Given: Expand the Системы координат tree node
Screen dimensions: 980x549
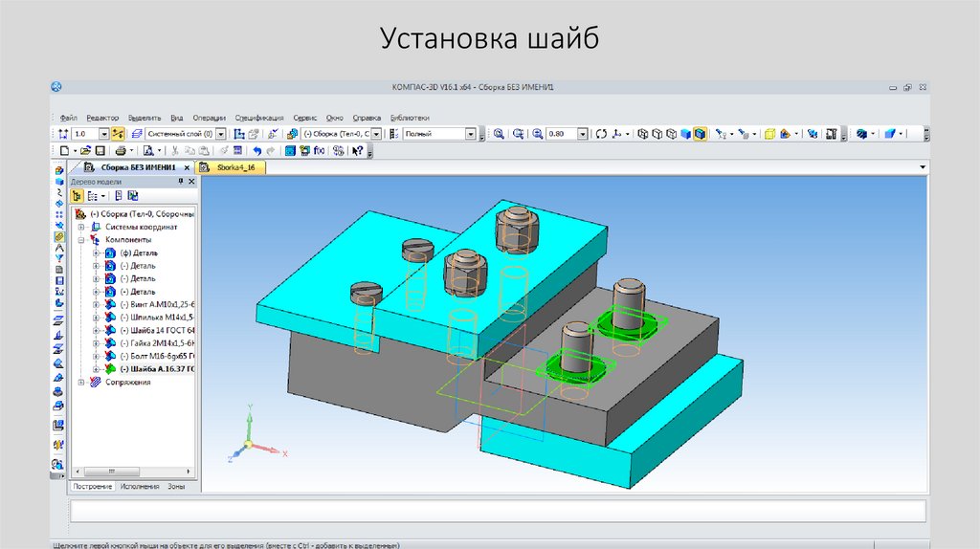Looking at the screenshot, I should [x=81, y=227].
